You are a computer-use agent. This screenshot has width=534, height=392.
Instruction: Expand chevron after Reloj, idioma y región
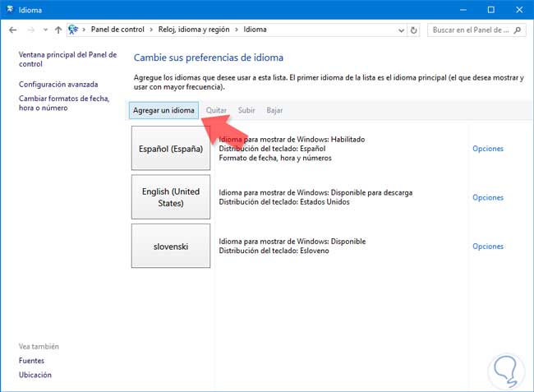[237, 30]
